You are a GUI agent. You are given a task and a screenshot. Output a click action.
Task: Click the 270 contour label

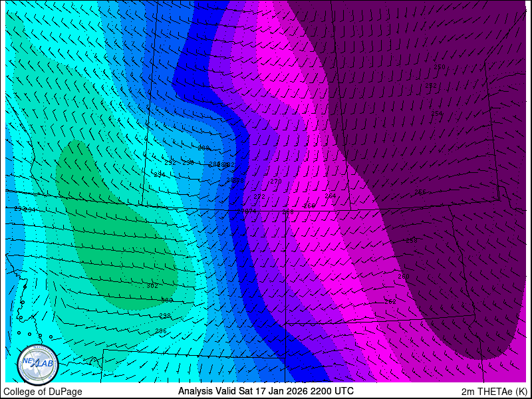click(x=276, y=181)
